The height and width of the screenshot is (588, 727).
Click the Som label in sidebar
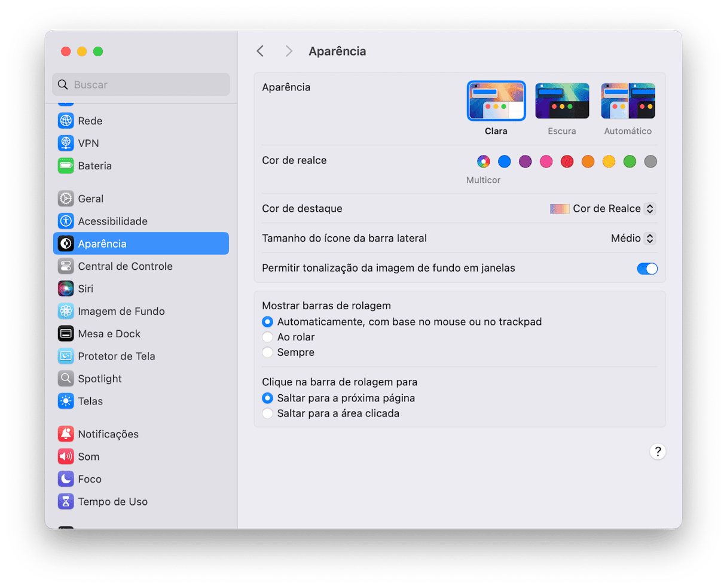pyautogui.click(x=89, y=457)
